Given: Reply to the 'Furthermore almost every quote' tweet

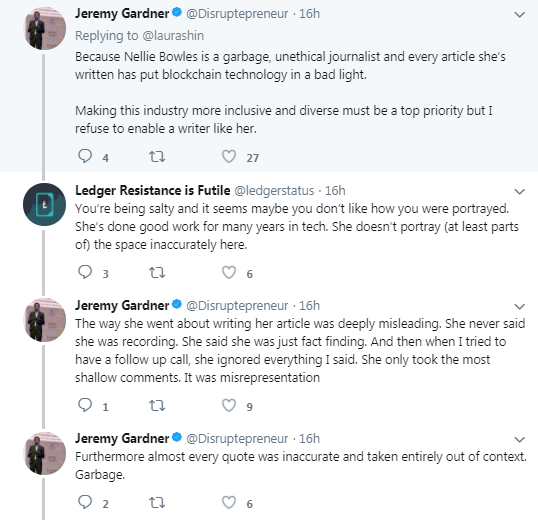Looking at the screenshot, I should (85, 502).
